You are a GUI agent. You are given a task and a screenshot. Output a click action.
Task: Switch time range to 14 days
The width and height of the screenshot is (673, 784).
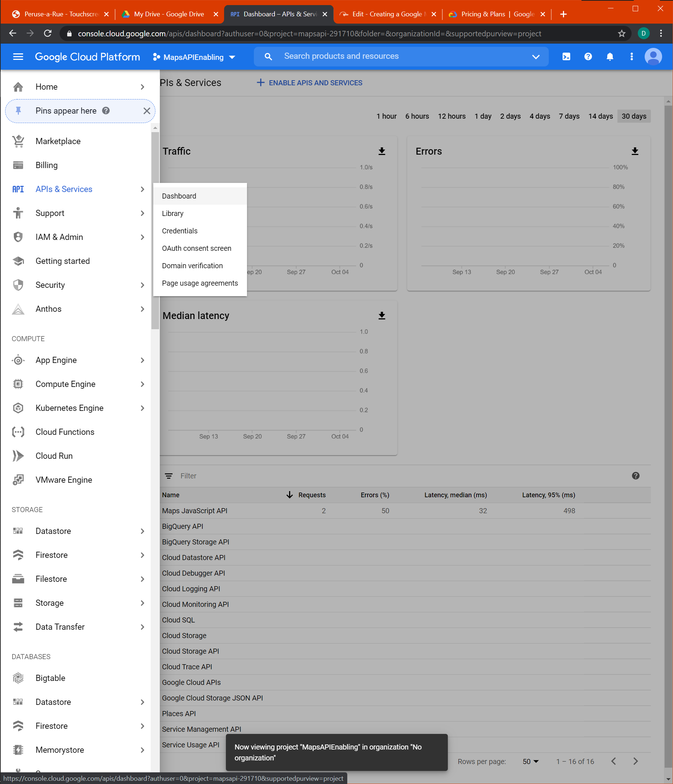point(600,116)
